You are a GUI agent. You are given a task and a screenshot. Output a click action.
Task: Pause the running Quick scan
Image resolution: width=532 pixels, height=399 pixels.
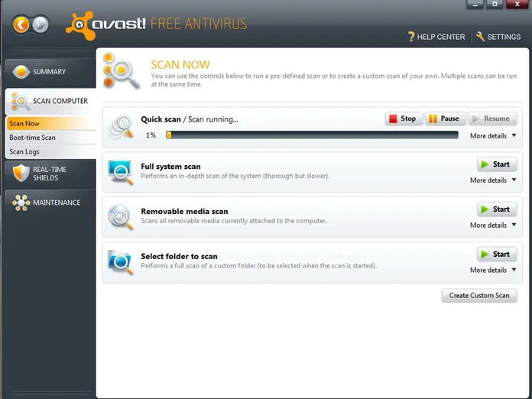(x=444, y=118)
